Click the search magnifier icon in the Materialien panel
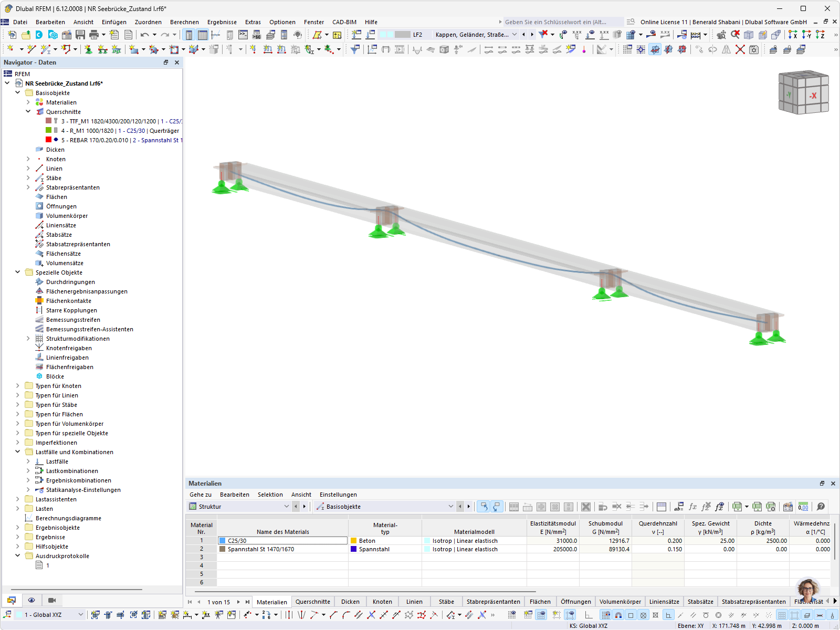Screen dimensions: 840x630 [x=821, y=507]
